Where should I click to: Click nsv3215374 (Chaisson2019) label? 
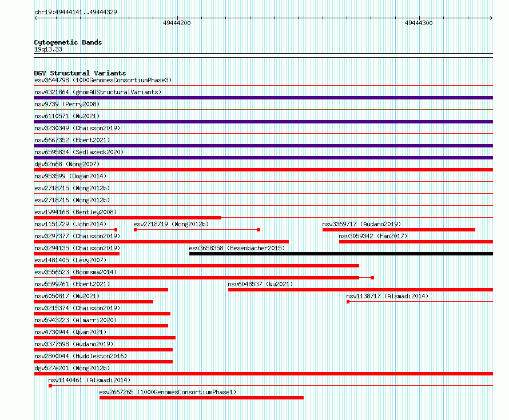click(77, 308)
